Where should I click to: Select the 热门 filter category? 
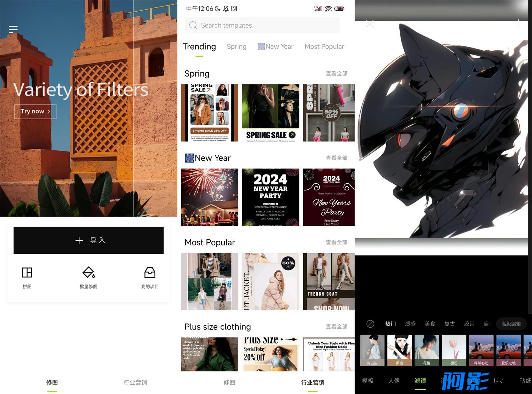pos(390,324)
